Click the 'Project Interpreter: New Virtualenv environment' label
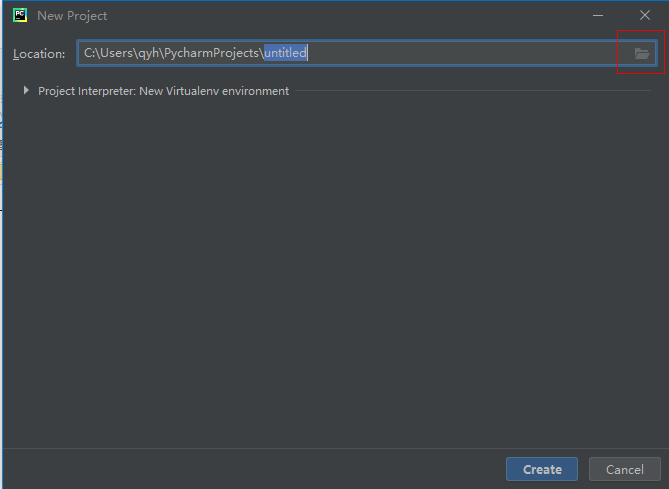Screen dimensions: 669x489 [x=163, y=91]
